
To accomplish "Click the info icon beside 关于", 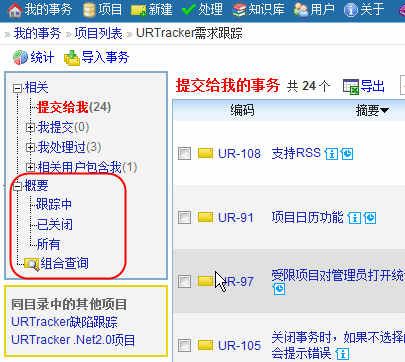I will [x=350, y=10].
